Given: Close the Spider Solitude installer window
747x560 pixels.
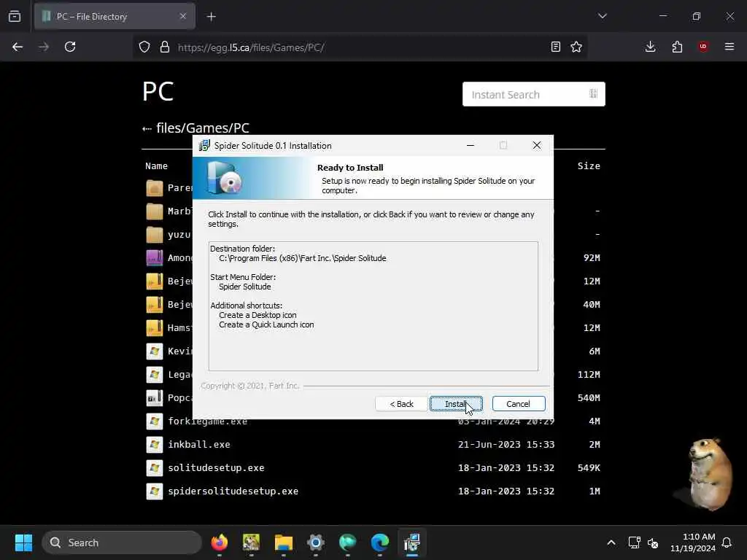Looking at the screenshot, I should (x=536, y=146).
